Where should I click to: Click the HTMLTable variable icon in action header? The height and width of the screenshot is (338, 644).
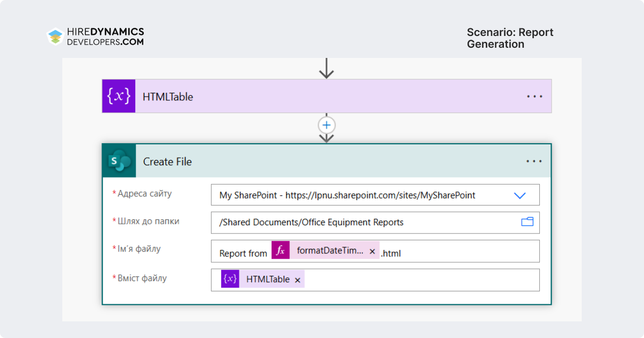[119, 96]
